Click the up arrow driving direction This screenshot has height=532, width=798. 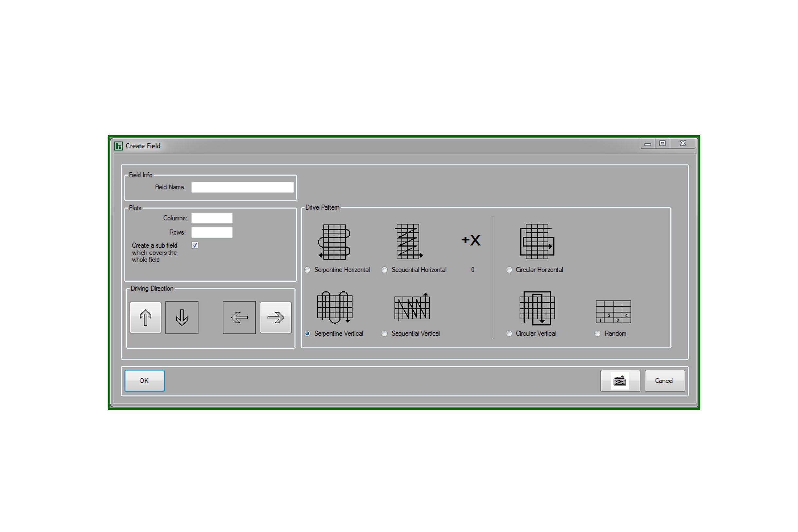coord(145,318)
